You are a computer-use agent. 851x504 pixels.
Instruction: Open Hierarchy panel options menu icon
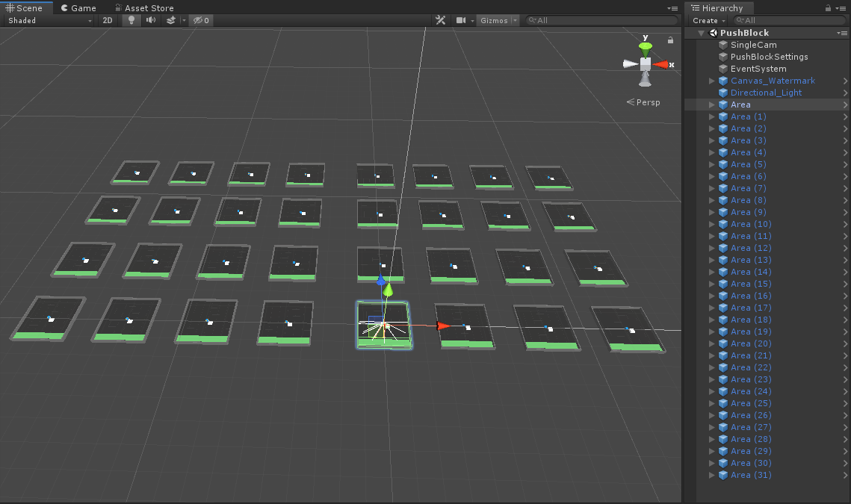point(841,8)
